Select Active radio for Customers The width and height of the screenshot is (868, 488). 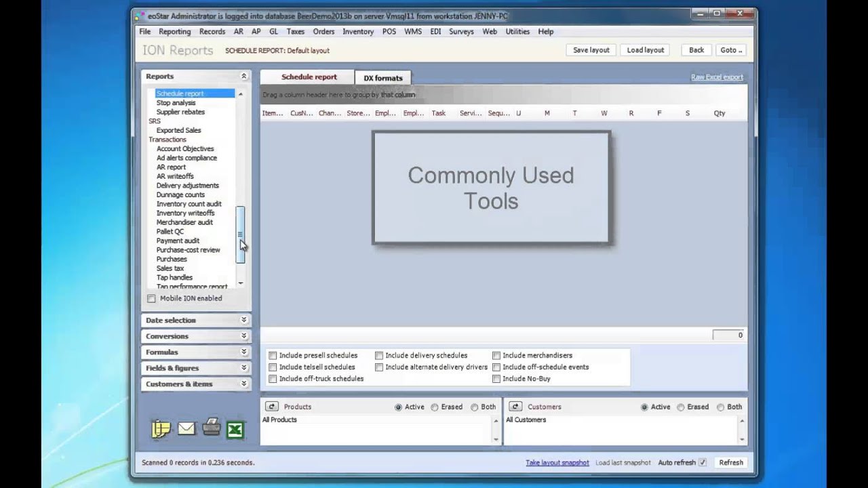pyautogui.click(x=644, y=407)
